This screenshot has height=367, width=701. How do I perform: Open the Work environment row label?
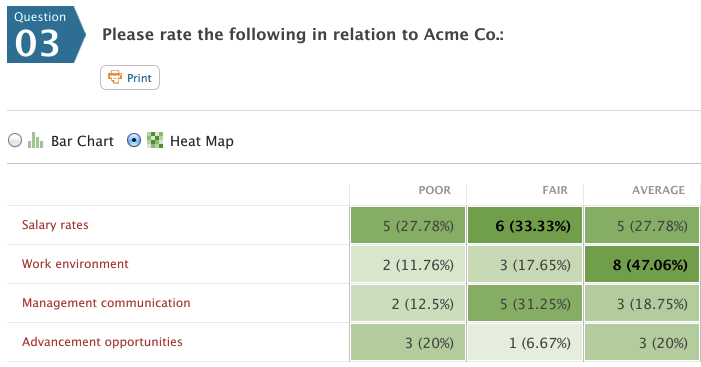click(75, 264)
